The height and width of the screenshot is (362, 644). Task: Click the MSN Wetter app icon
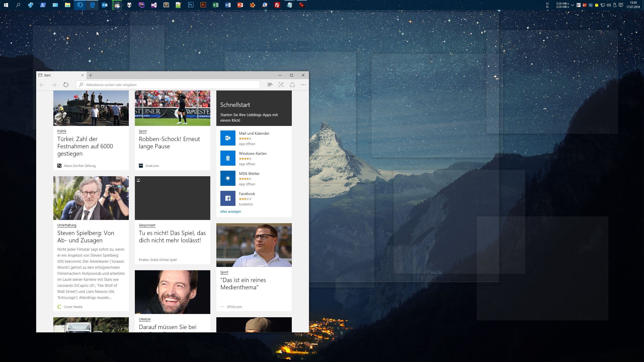click(228, 178)
